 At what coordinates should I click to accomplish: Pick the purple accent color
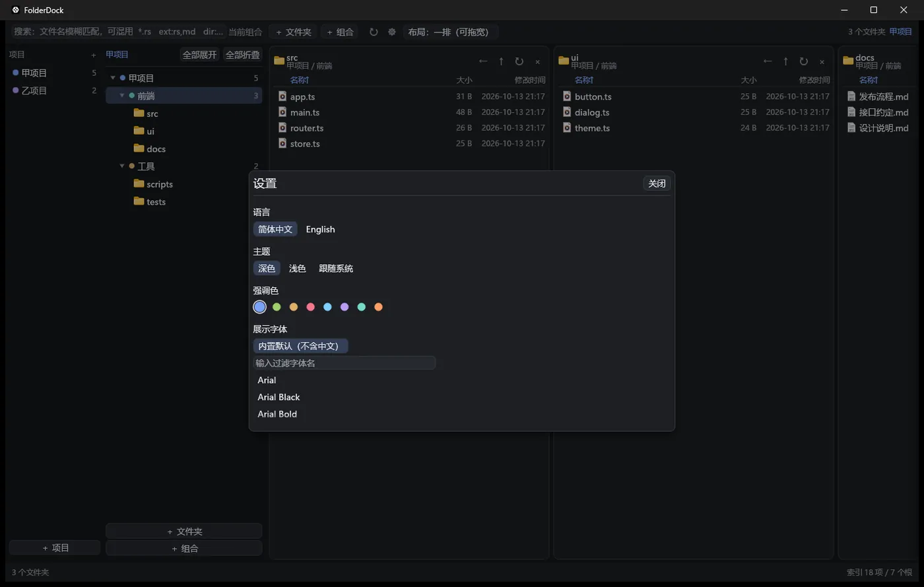pos(345,307)
